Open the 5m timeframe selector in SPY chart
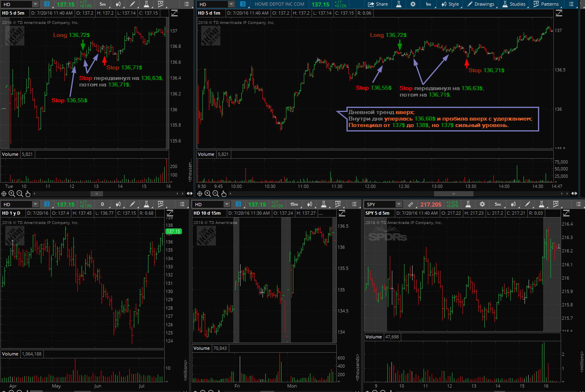 click(x=498, y=204)
